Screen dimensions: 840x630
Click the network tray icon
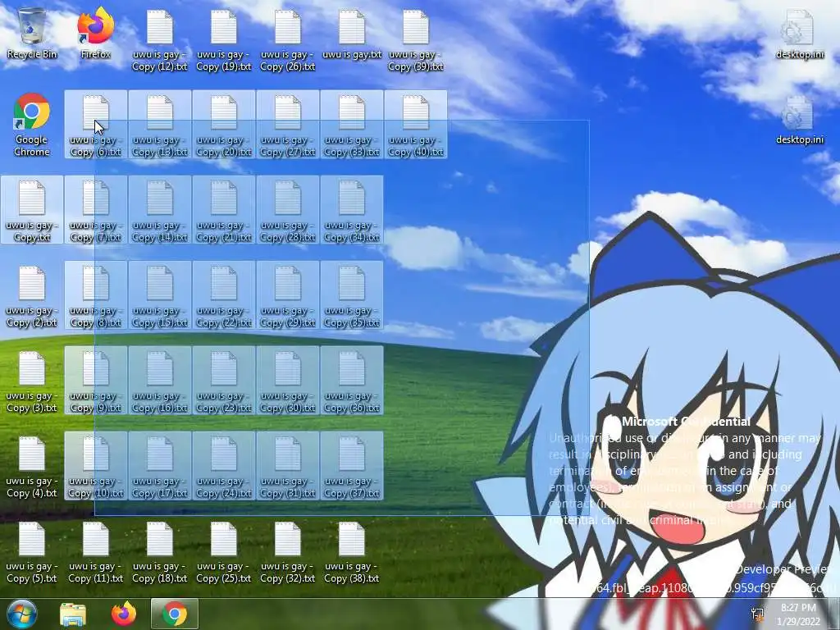click(x=757, y=614)
